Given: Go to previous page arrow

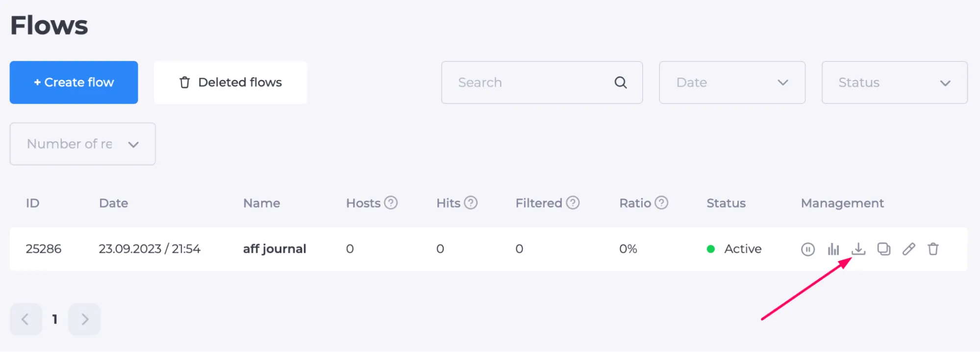Looking at the screenshot, I should (x=25, y=320).
